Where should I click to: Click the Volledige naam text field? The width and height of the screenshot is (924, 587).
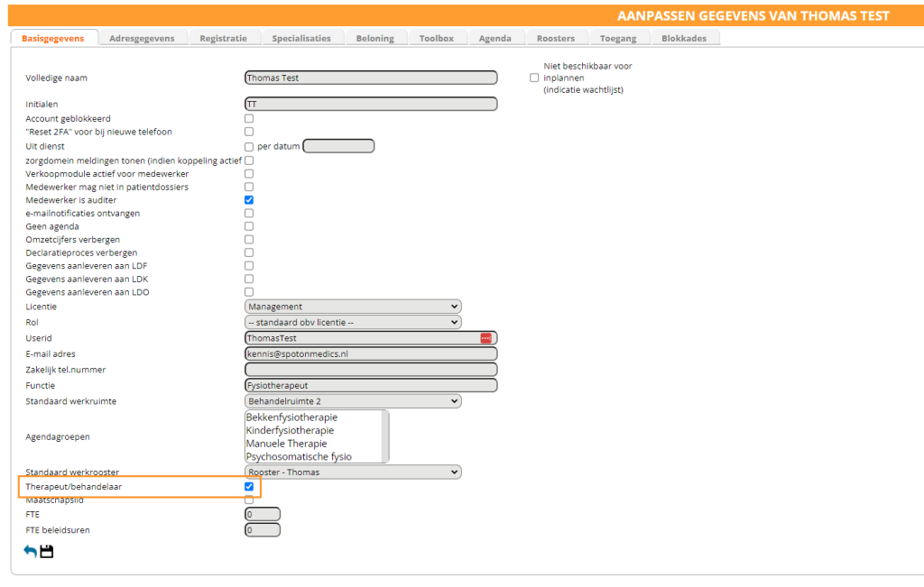coord(370,78)
